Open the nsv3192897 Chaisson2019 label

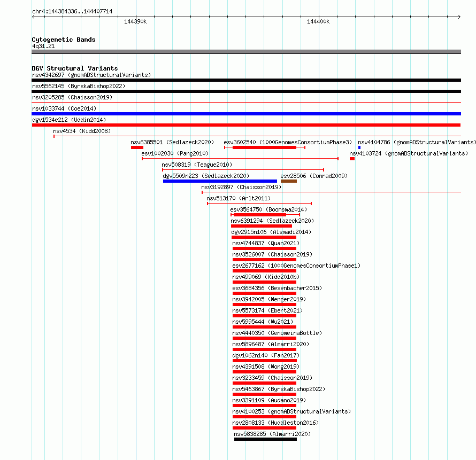[x=241, y=187]
